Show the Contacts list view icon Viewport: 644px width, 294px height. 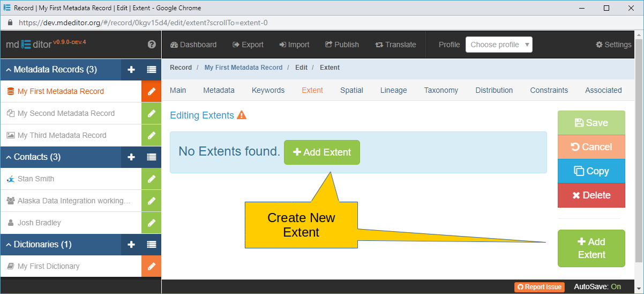[152, 157]
